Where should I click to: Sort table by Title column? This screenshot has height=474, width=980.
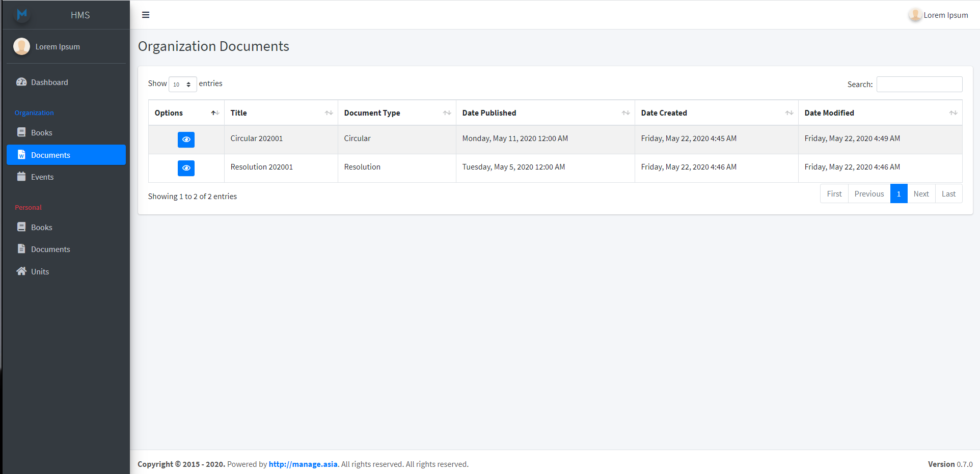(281, 113)
